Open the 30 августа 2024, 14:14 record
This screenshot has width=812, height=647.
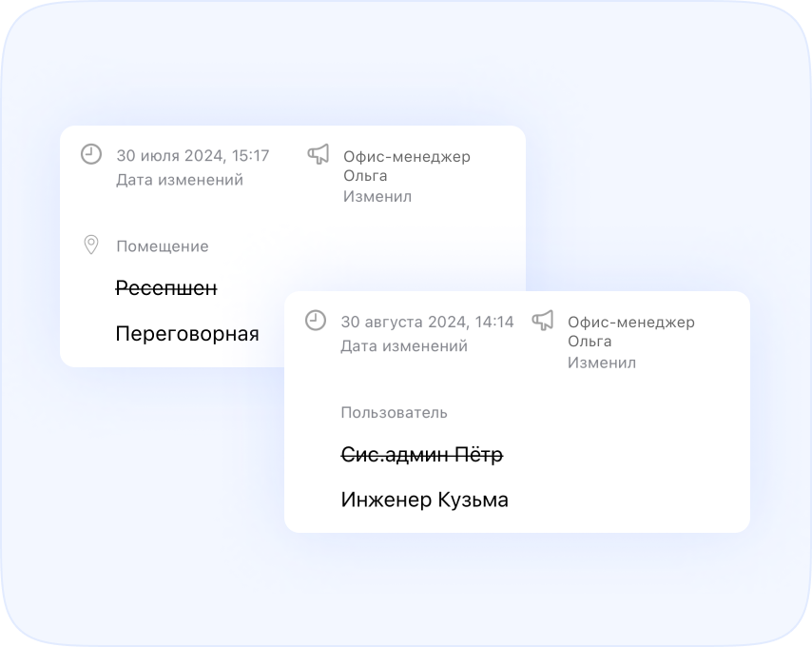[x=427, y=321]
